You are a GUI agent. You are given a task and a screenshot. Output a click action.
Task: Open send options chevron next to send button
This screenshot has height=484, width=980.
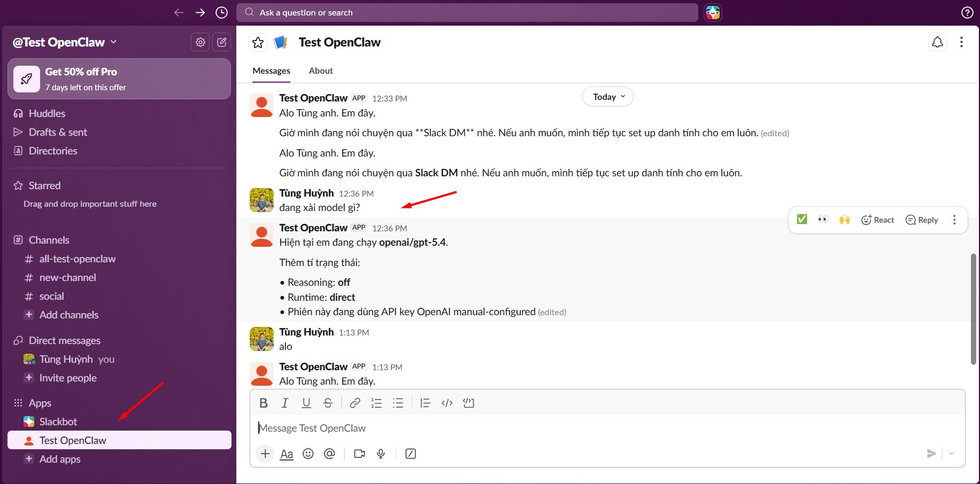click(951, 454)
